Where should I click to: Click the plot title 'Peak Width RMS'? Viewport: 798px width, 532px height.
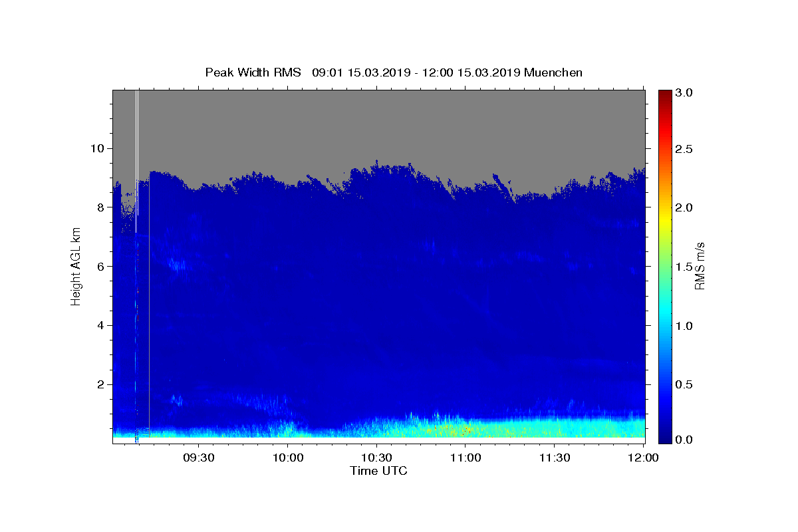point(253,72)
